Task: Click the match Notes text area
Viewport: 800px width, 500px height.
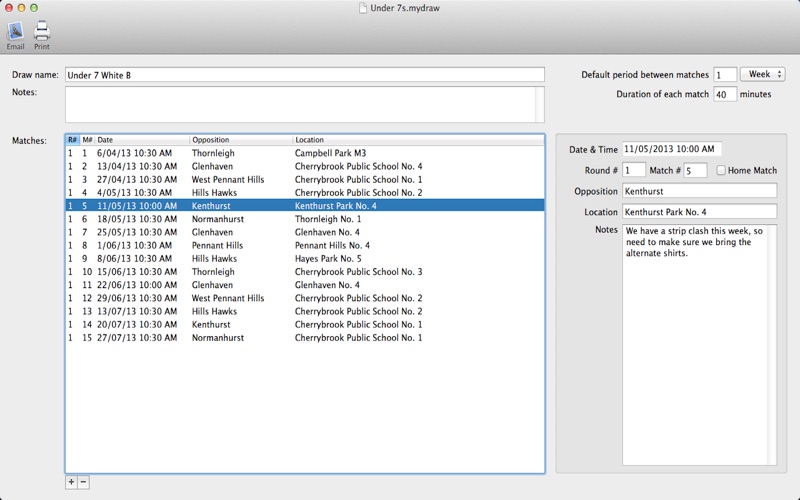Action: click(699, 345)
